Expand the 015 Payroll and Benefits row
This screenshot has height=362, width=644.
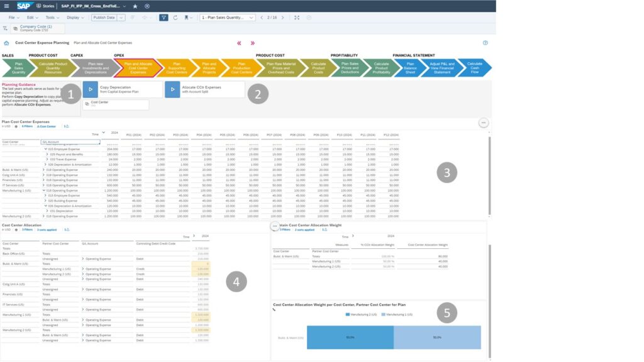(x=47, y=154)
